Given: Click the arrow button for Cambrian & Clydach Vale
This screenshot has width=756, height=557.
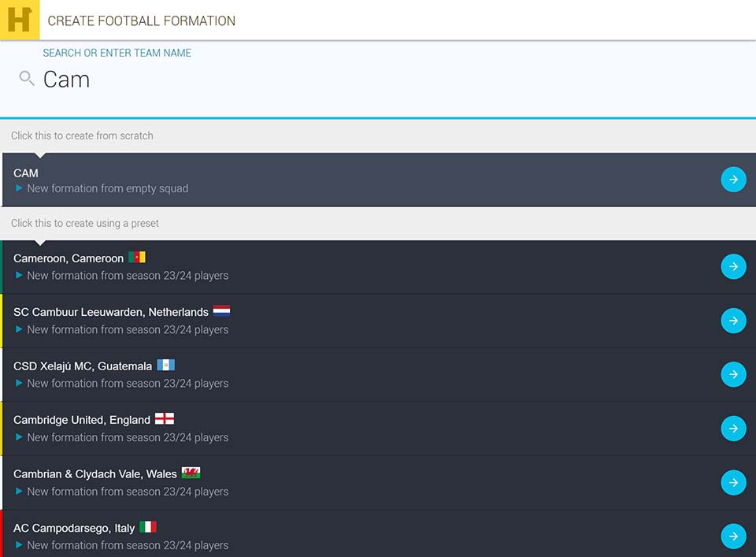Looking at the screenshot, I should pyautogui.click(x=733, y=482).
